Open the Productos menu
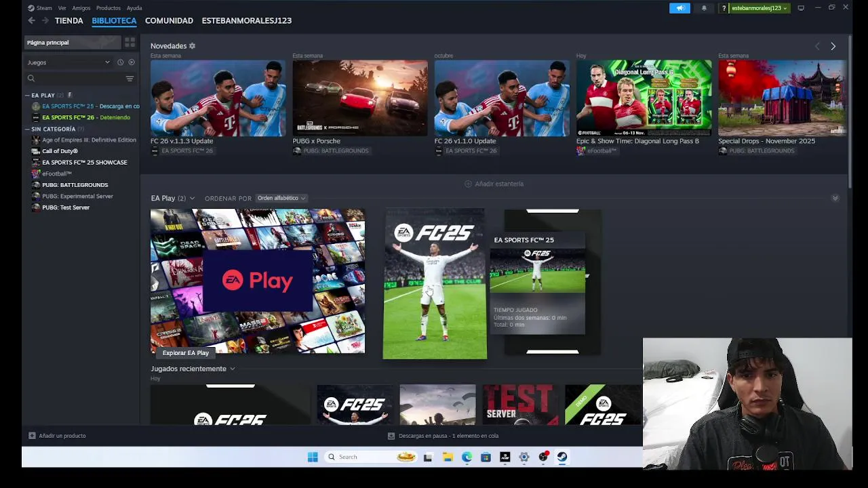The height and width of the screenshot is (488, 868). point(108,8)
